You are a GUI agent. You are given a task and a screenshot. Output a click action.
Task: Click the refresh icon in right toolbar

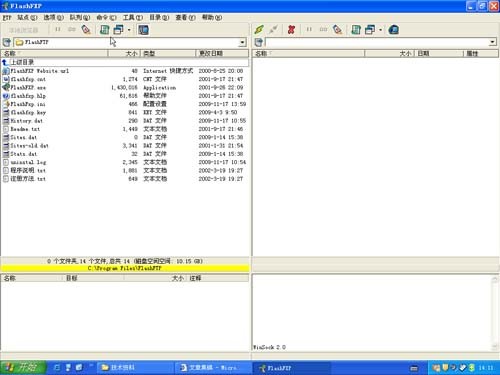[356, 30]
